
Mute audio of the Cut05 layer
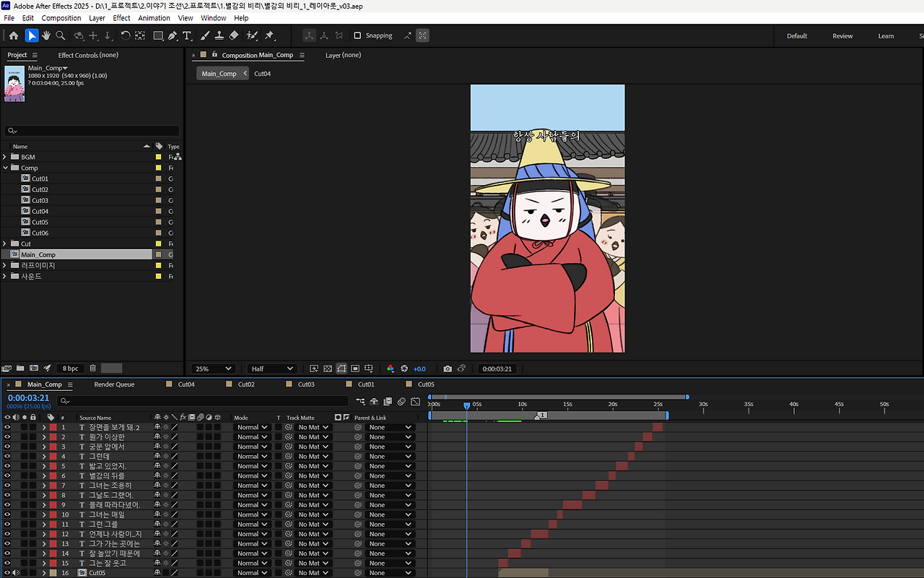pyautogui.click(x=15, y=573)
